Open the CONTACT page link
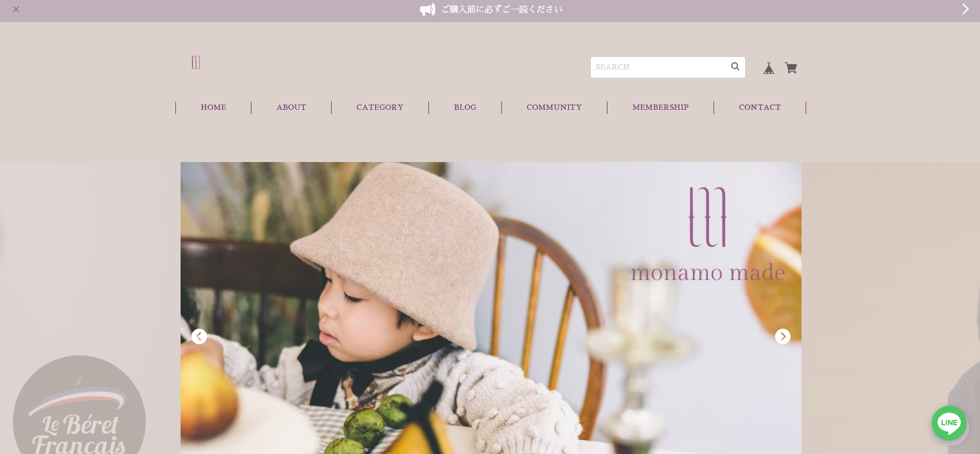Viewport: 980px width, 454px height. [x=760, y=107]
